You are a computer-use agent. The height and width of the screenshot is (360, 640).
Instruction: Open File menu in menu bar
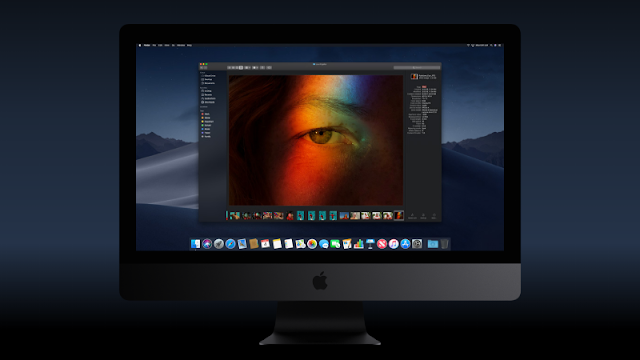(154, 45)
